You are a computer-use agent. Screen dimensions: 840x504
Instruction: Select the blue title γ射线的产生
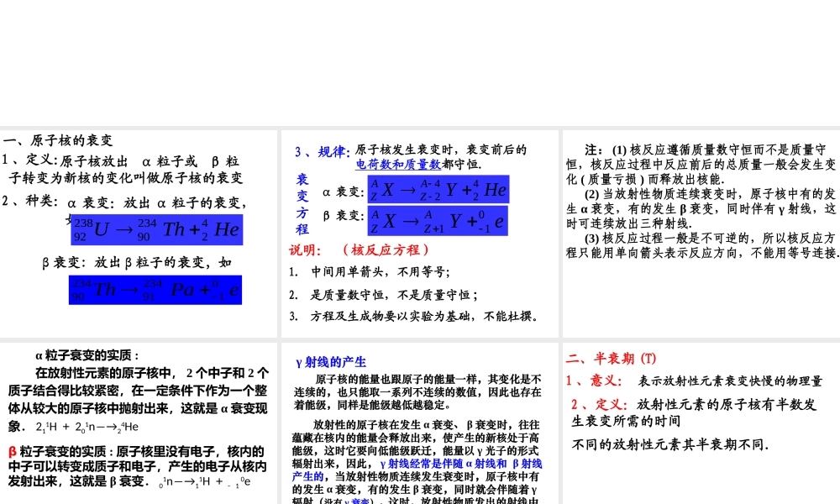tap(331, 361)
